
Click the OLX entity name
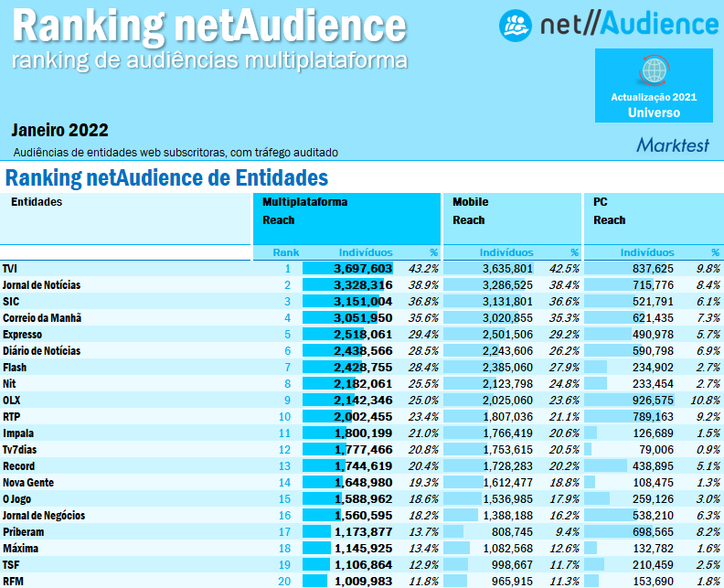coord(11,401)
